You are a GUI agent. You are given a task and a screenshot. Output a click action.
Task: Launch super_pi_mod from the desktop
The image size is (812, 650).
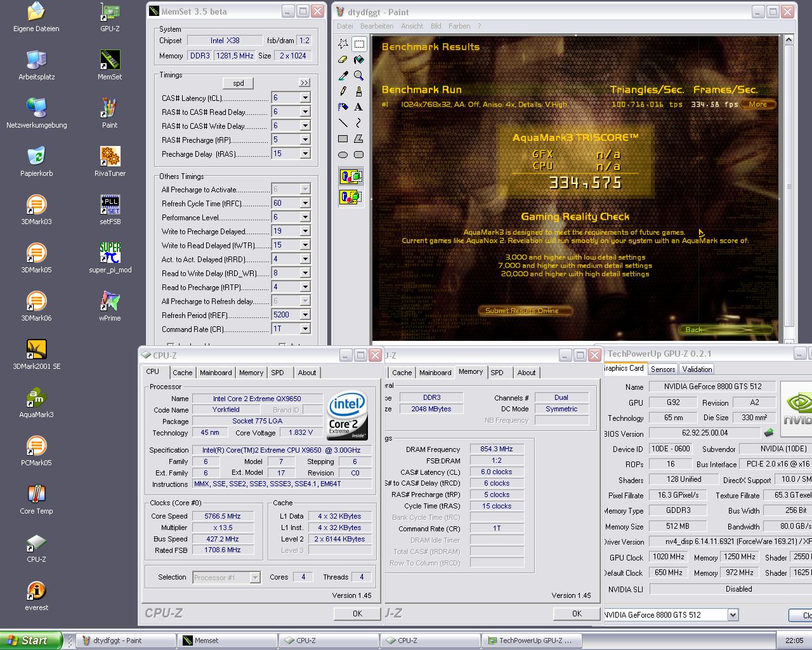(x=110, y=258)
